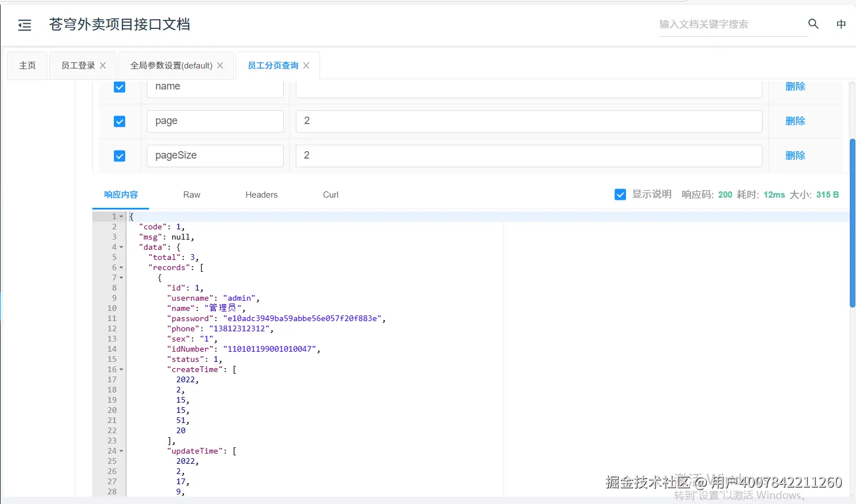The height and width of the screenshot is (504, 856).
Task: Delete the pageSize parameter row
Action: tap(795, 156)
